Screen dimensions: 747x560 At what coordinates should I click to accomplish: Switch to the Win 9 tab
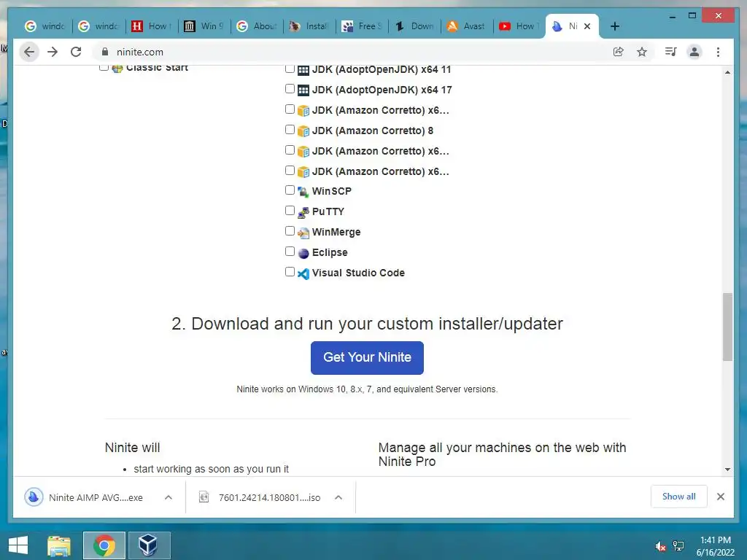pos(204,26)
